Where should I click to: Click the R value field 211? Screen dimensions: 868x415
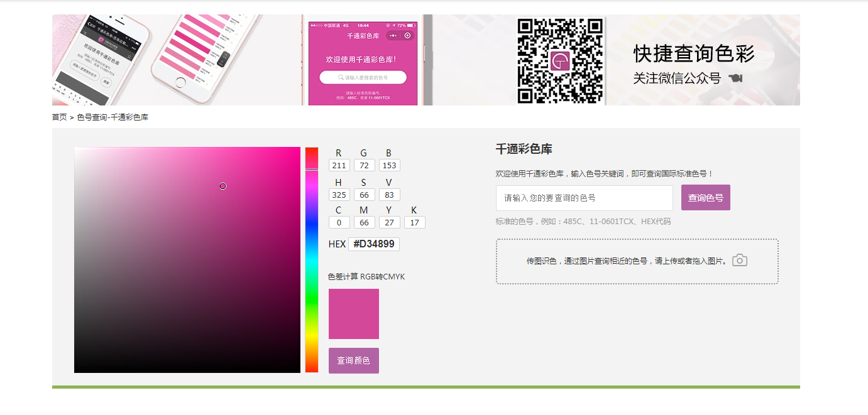[339, 165]
